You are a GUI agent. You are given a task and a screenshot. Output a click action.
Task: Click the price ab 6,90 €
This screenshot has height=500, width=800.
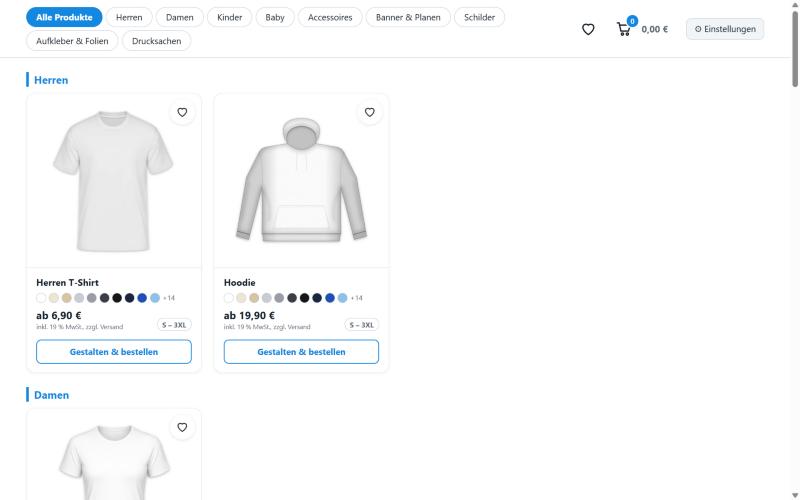tap(59, 315)
